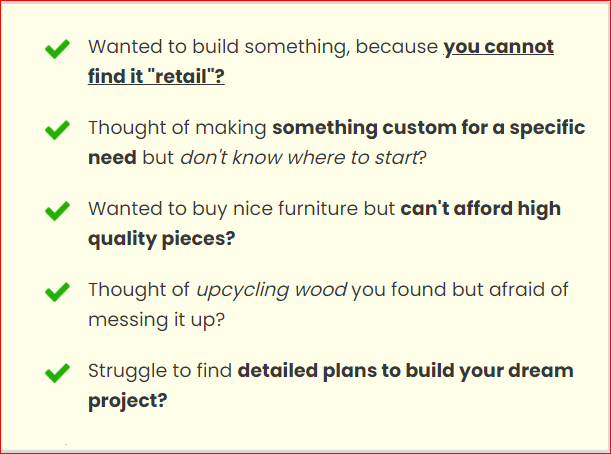Click the text 'Wanted to buy nice furniture but'
The height and width of the screenshot is (454, 611).
coord(242,209)
